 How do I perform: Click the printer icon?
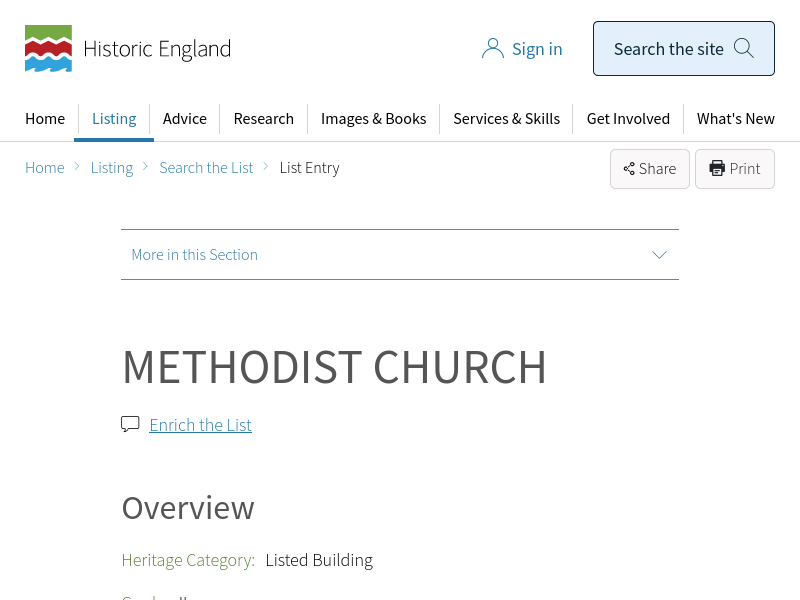[x=717, y=168]
